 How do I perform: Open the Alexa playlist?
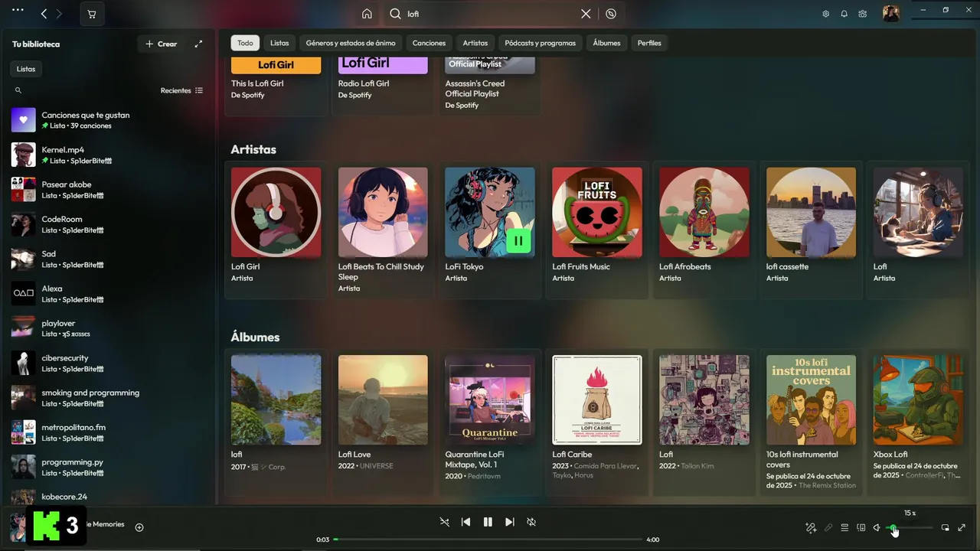click(108, 293)
